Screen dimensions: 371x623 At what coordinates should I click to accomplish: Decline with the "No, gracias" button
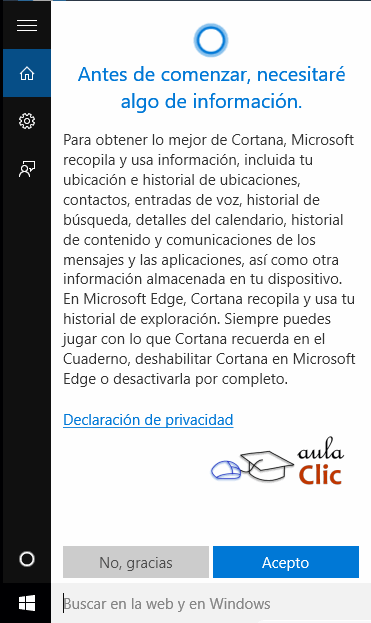point(136,562)
